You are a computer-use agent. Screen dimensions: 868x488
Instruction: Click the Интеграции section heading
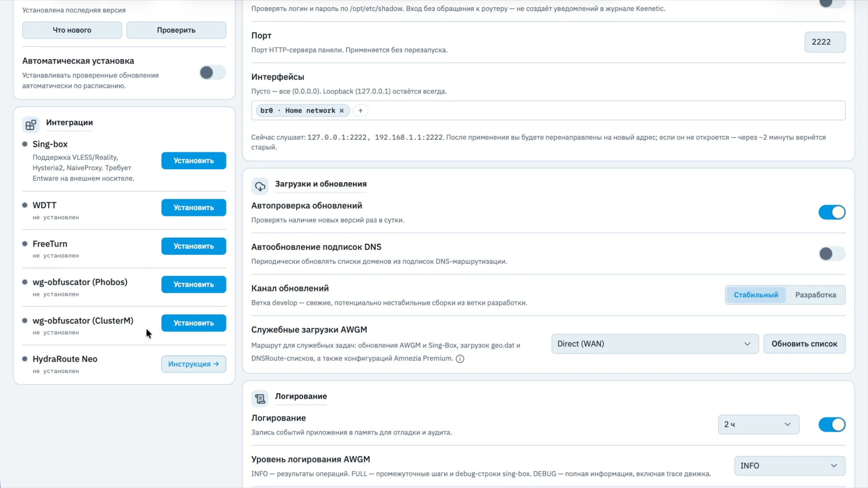coord(70,122)
